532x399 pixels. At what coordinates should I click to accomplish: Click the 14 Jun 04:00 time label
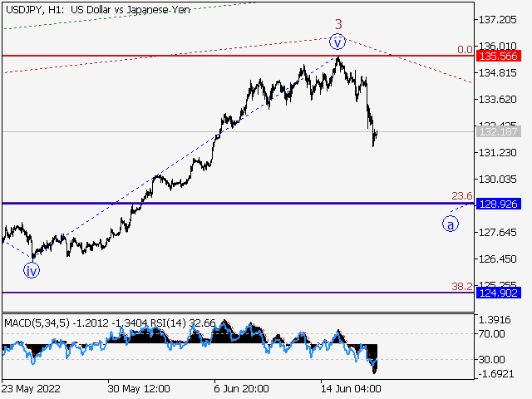point(351,388)
